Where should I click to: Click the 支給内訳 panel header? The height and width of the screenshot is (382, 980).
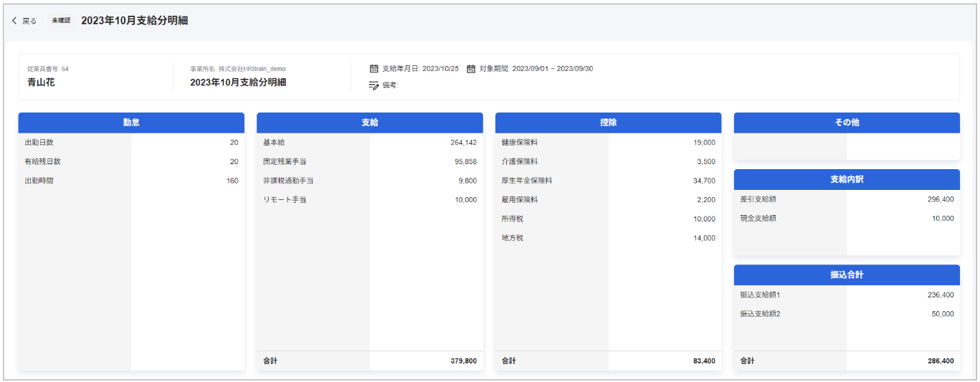[846, 179]
